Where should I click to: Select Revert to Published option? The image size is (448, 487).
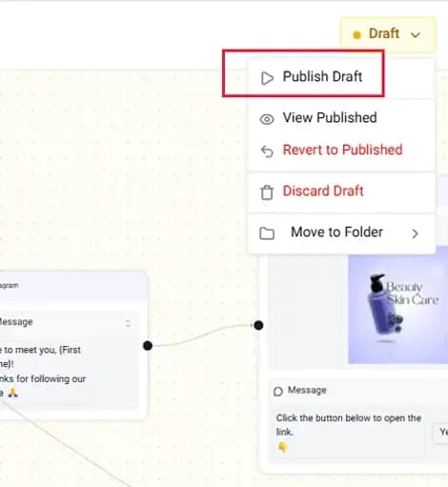[x=341, y=151]
